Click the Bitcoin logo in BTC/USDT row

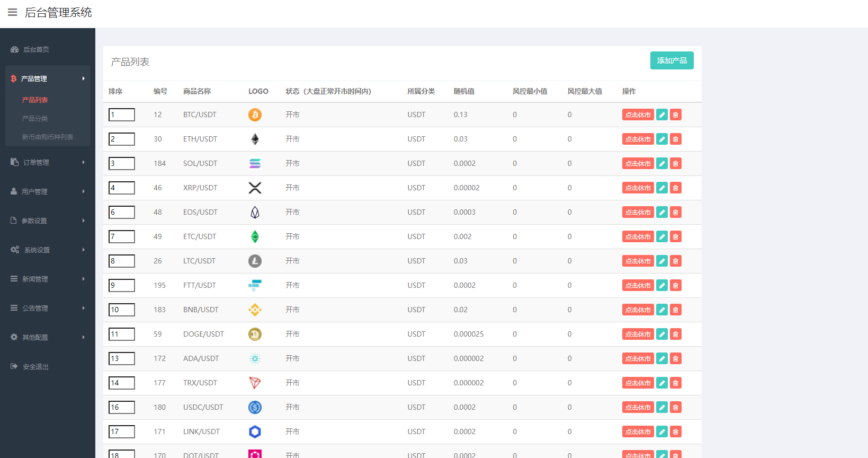tap(255, 114)
